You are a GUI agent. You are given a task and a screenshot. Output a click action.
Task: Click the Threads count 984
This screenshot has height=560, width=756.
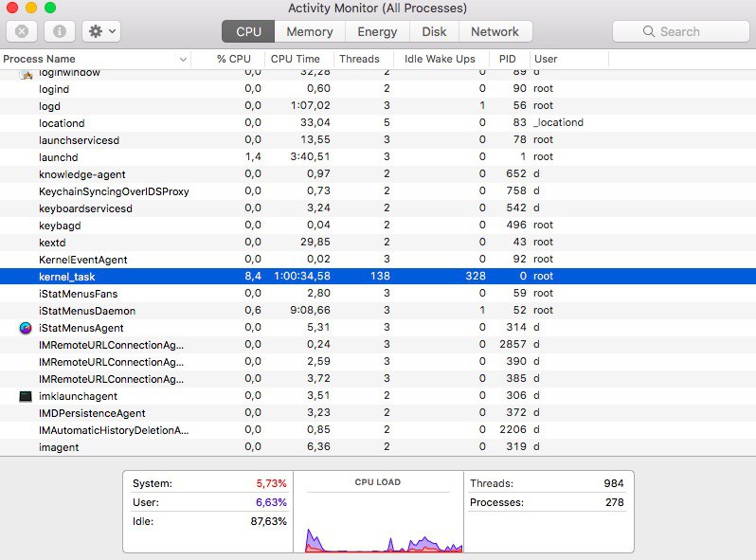coord(614,483)
